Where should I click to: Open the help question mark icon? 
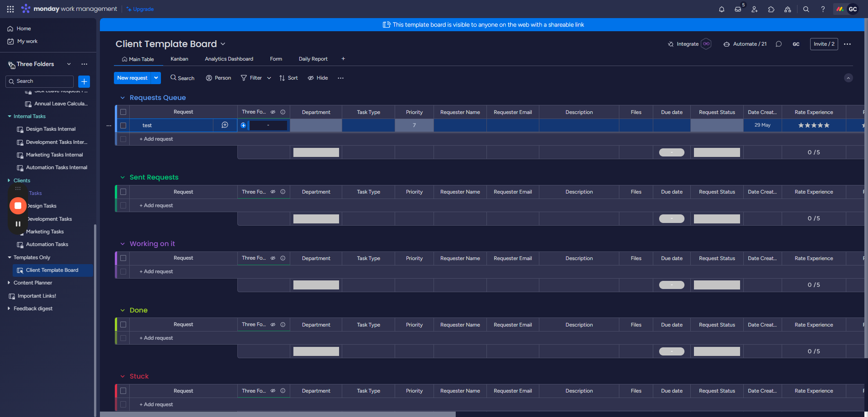tap(823, 9)
